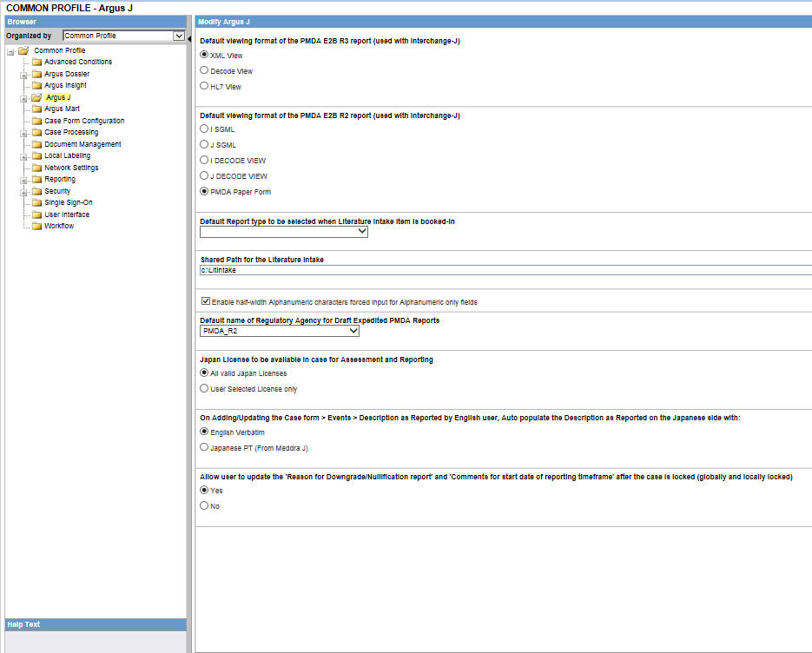
Task: Select J DECODE VIEW radio button
Action: pyautogui.click(x=204, y=175)
